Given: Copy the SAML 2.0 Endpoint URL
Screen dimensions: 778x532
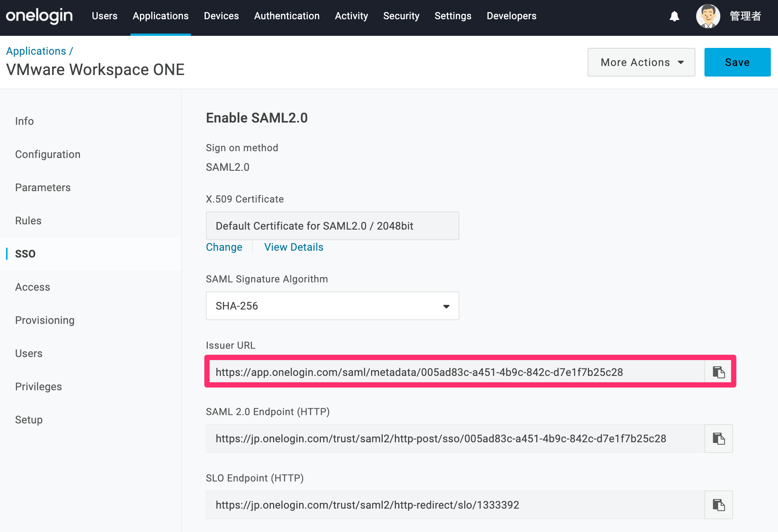Looking at the screenshot, I should (718, 438).
